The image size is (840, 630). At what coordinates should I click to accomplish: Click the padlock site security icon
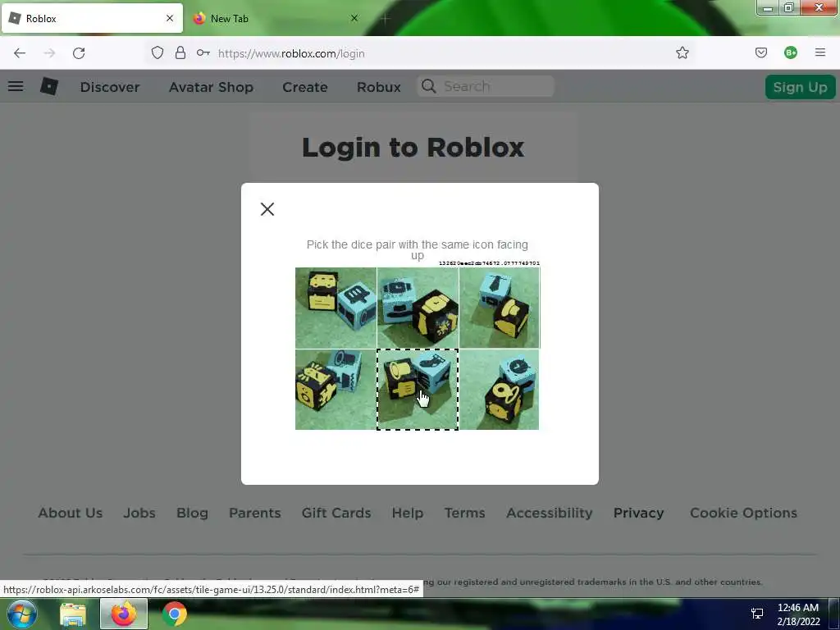click(x=180, y=52)
